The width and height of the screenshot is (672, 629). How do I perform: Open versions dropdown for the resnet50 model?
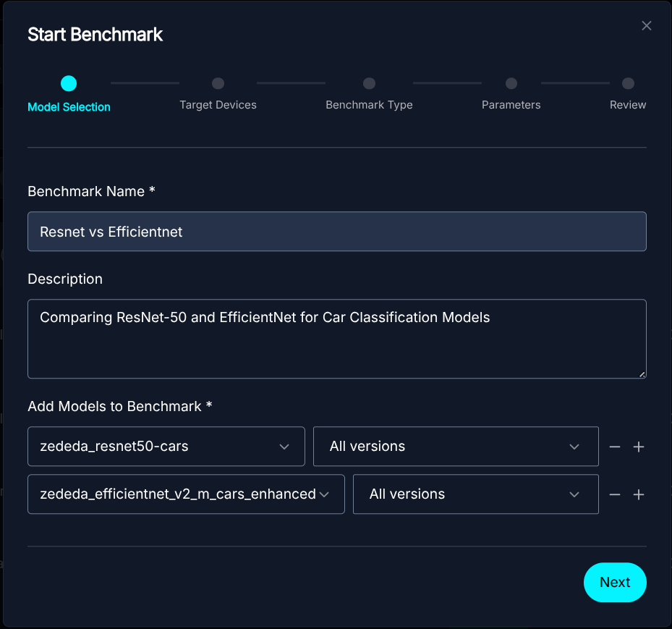(x=455, y=447)
